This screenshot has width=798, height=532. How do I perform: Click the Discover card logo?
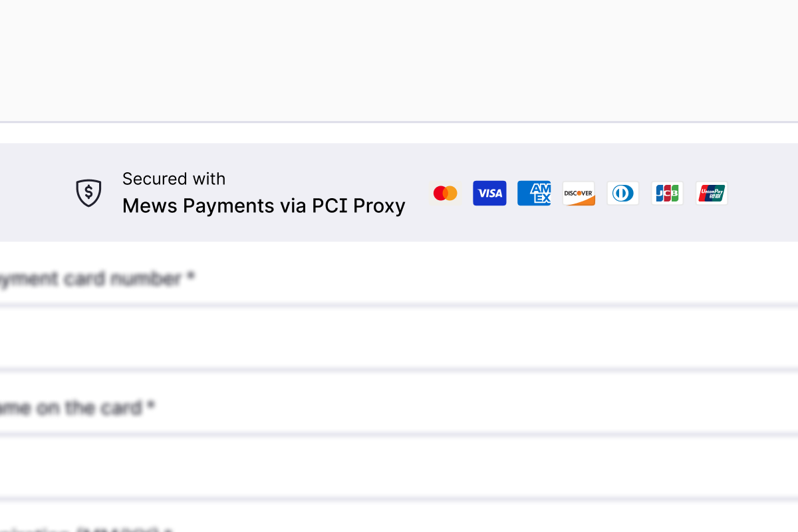[579, 194]
